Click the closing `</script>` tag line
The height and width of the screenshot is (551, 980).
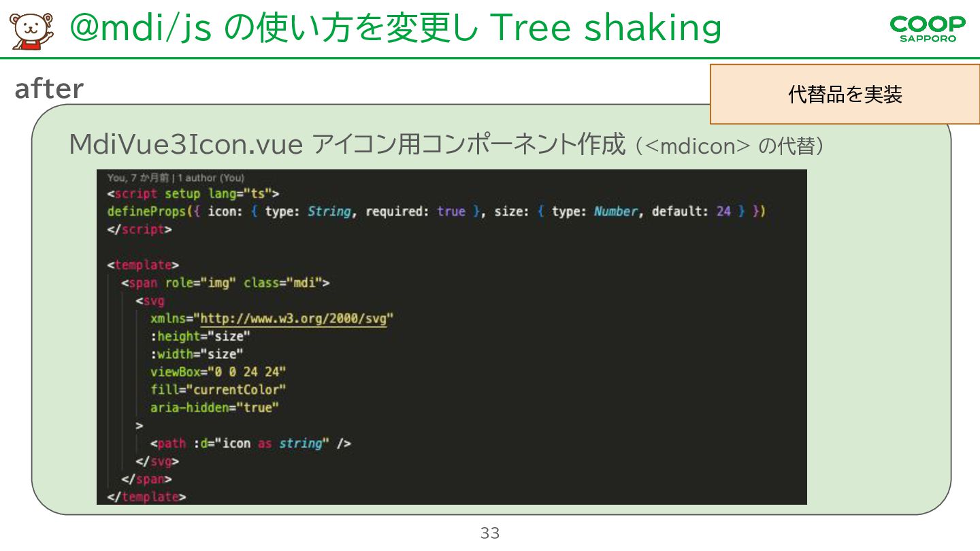(x=140, y=229)
